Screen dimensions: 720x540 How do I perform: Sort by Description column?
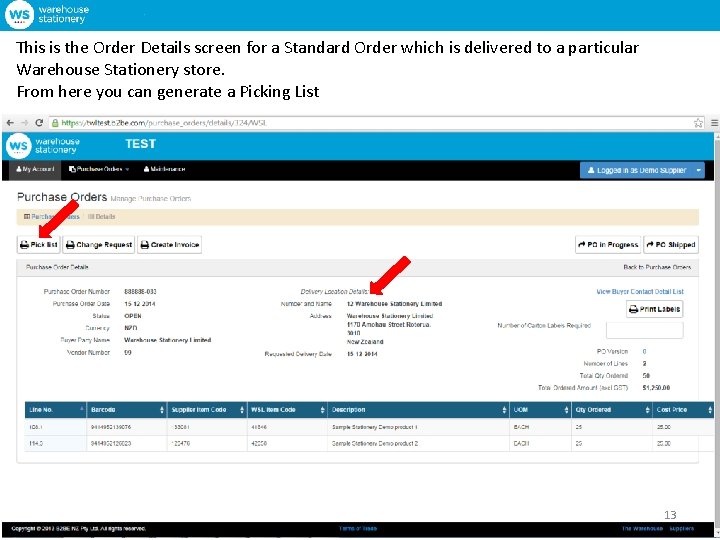click(x=419, y=410)
